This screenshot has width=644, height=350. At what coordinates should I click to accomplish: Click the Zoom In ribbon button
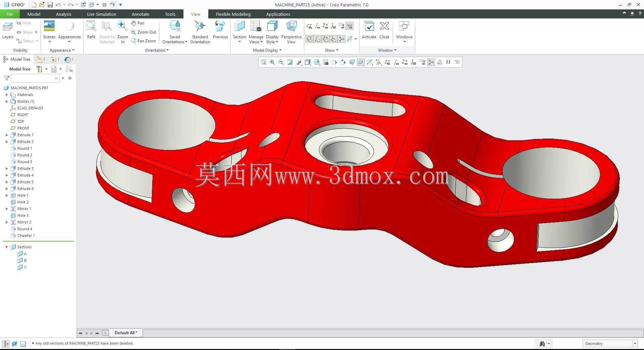click(122, 32)
